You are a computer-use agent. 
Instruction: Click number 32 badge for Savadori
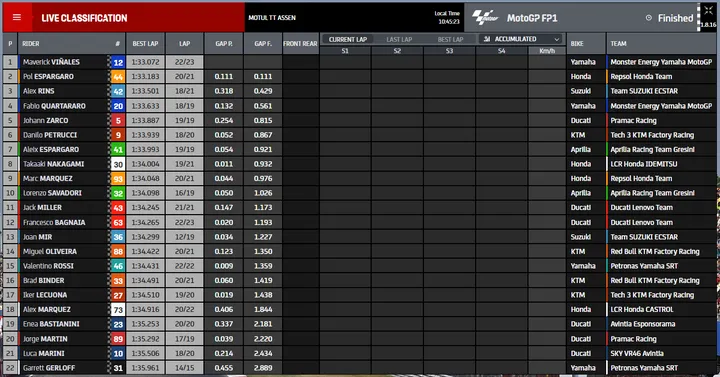coord(118,193)
